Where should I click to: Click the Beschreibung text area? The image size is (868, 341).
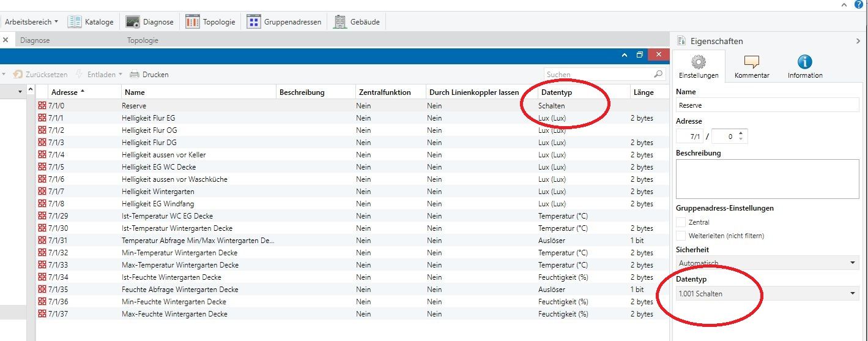[x=768, y=179]
